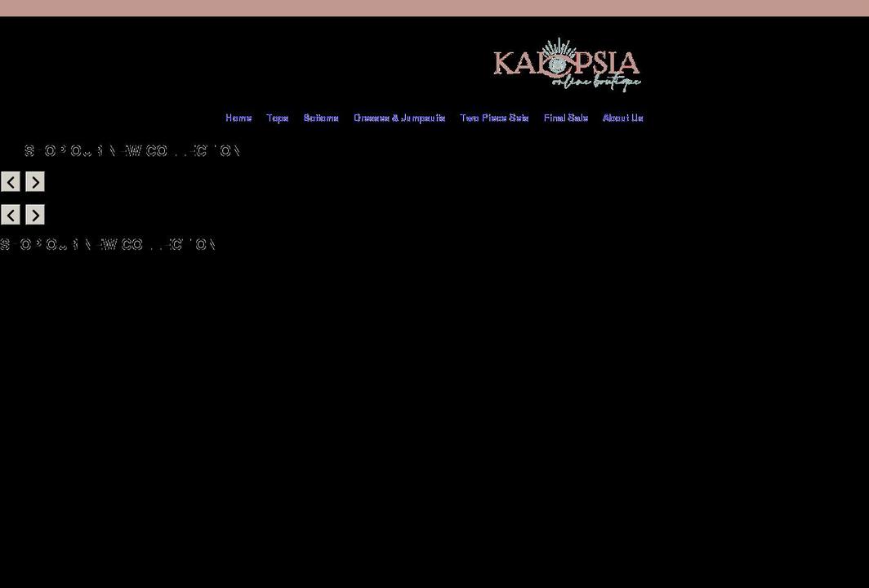Click the upper SHOP OUR NEW COLLECTION heading
Screen dimensions: 869x588
(x=132, y=150)
